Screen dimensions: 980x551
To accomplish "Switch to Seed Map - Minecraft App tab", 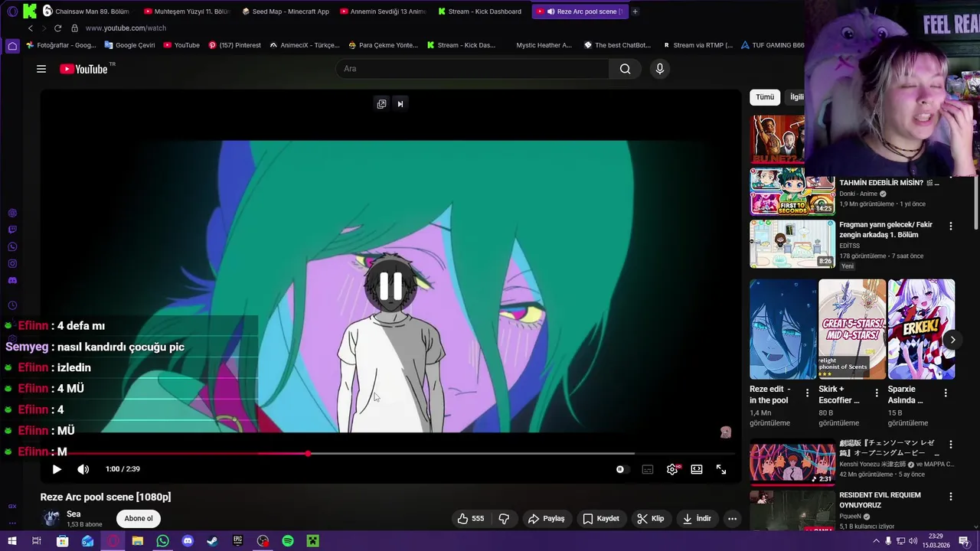I will click(285, 11).
